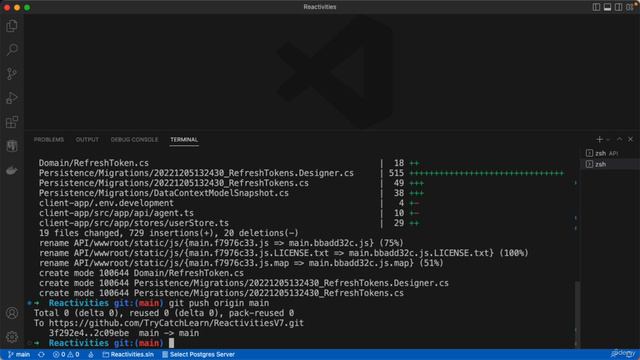Click the '3f292e4..2c09ebe main -> main' line
Image resolution: width=640 pixels, height=360 pixels.
click(x=124, y=333)
